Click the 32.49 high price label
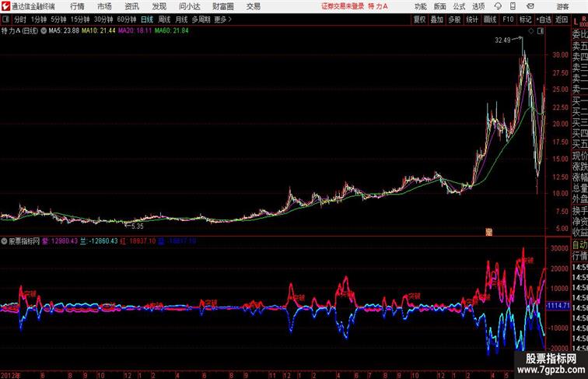The image size is (588, 379). point(502,40)
